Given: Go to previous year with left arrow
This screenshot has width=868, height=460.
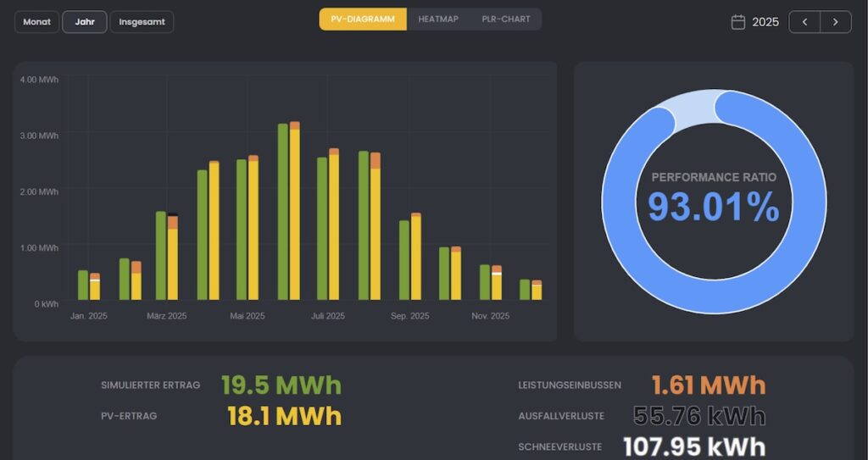Looking at the screenshot, I should [804, 22].
